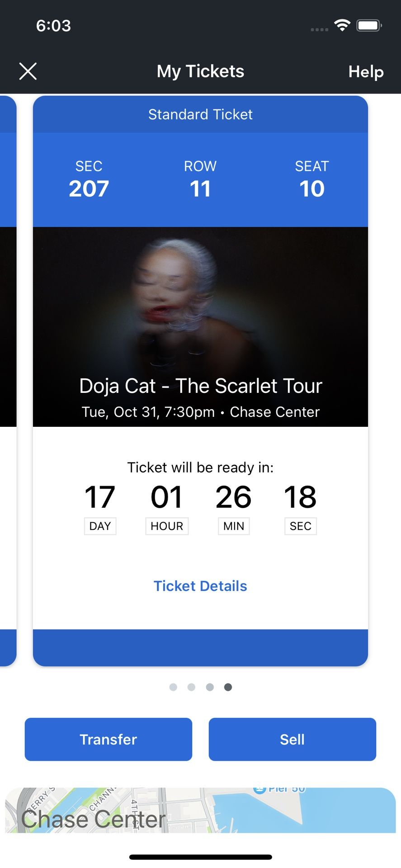Tap the Wi-Fi status icon

[x=342, y=25]
